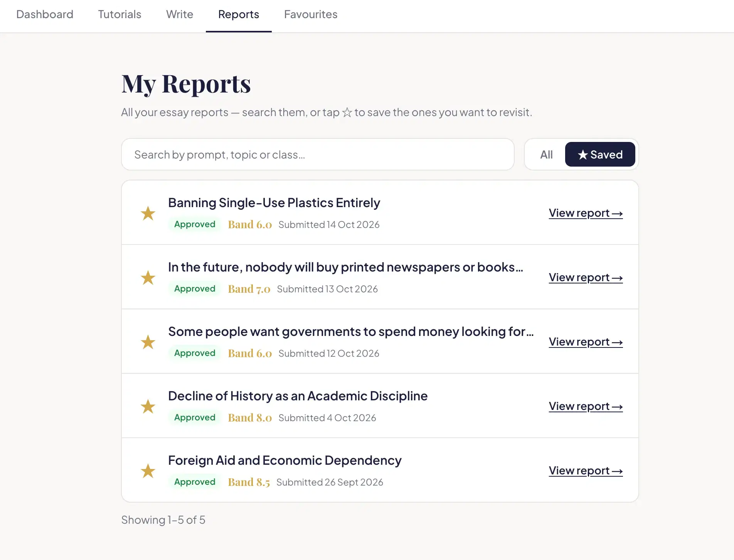Click the Decline of History as an Academic Discipline title
This screenshot has width=734, height=560.
[x=298, y=396]
